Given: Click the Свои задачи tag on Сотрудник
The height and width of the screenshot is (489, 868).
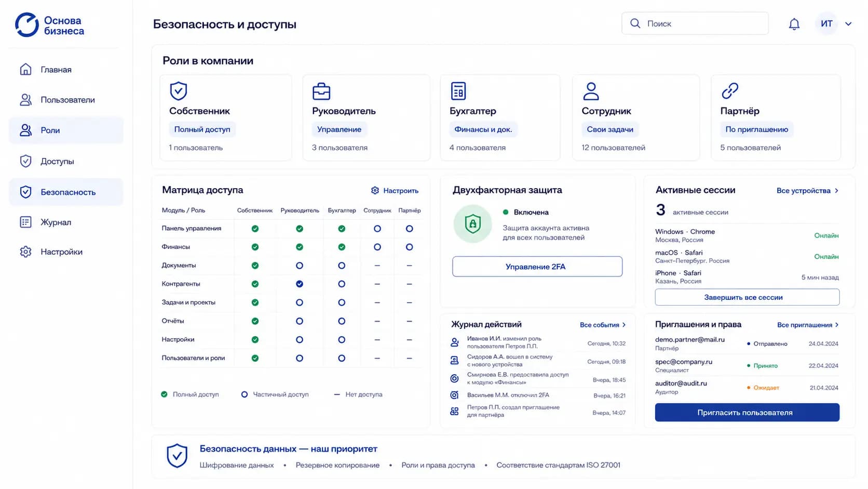Looking at the screenshot, I should pos(609,129).
